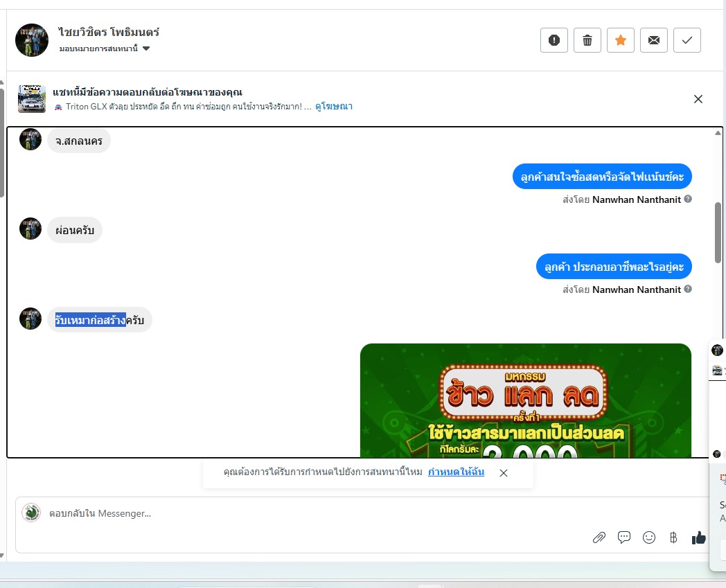Click the chat scrollbar up arrow

click(x=718, y=133)
